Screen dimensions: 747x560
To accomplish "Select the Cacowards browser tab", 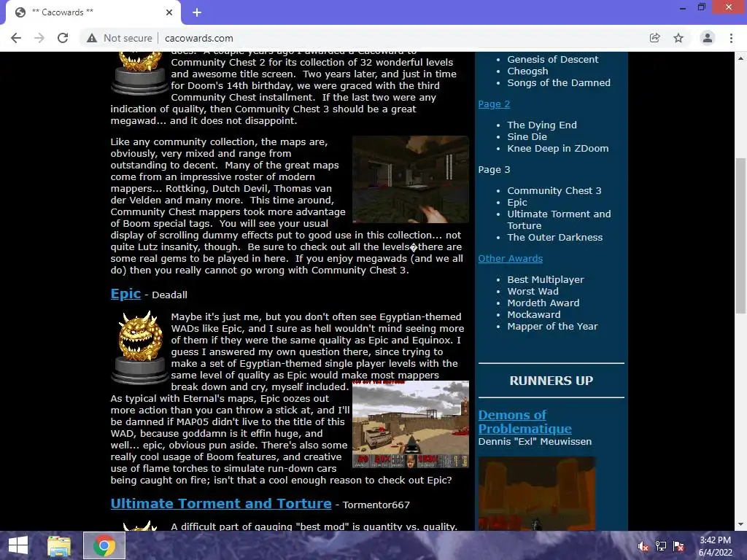I will tap(93, 12).
